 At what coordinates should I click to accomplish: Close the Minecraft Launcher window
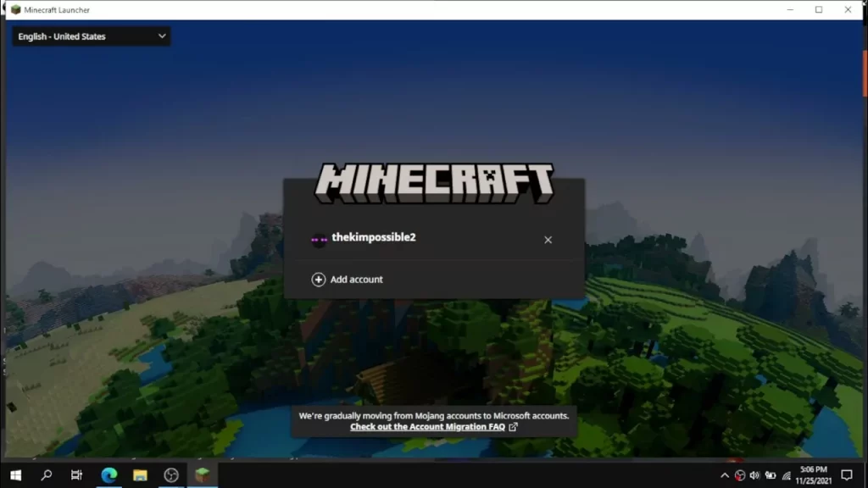point(848,9)
